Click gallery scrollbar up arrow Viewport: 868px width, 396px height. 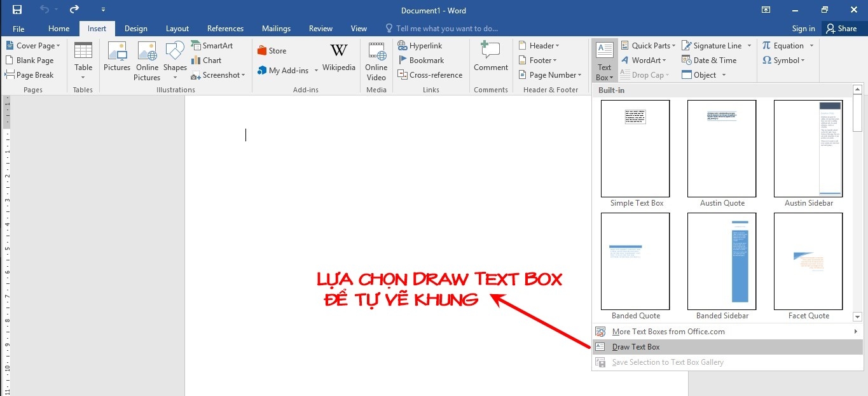coord(857,90)
